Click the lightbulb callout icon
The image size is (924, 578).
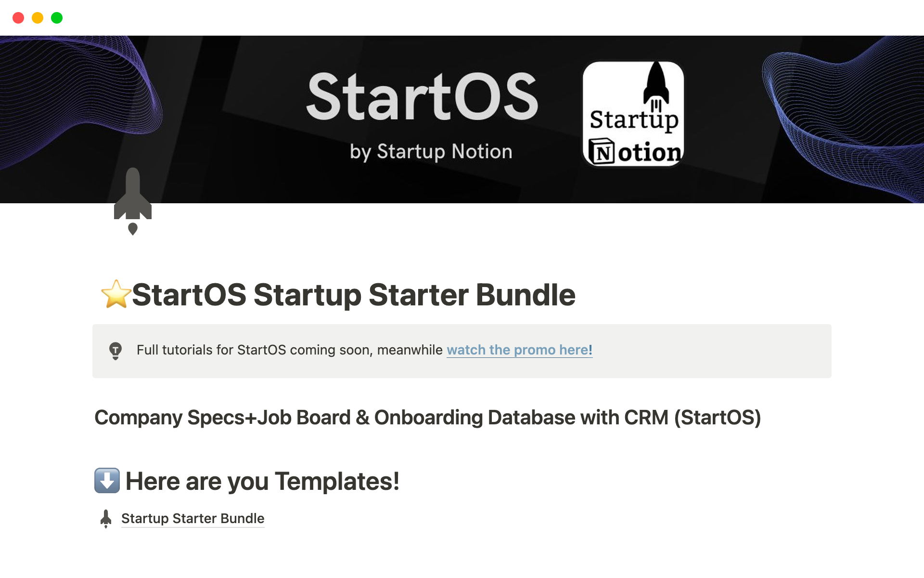115,350
